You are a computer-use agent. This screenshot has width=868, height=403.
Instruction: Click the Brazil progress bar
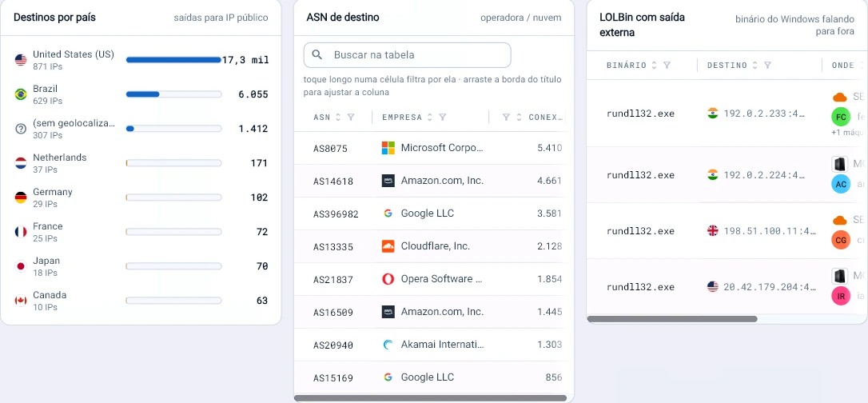coord(173,94)
